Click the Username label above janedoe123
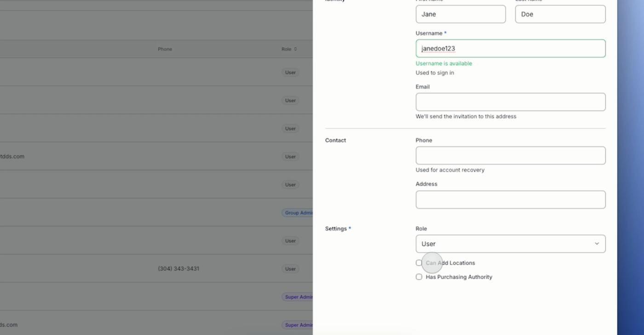The height and width of the screenshot is (335, 644). click(x=429, y=34)
